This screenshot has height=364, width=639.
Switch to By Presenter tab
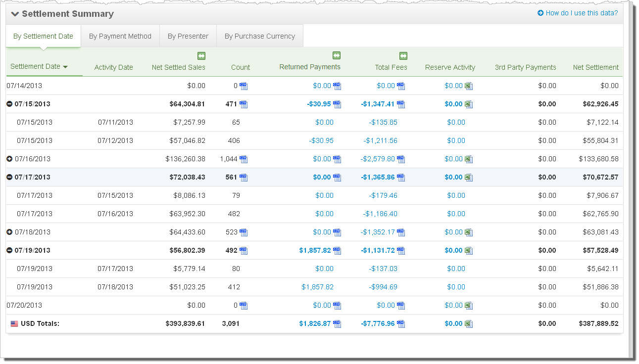tap(188, 36)
